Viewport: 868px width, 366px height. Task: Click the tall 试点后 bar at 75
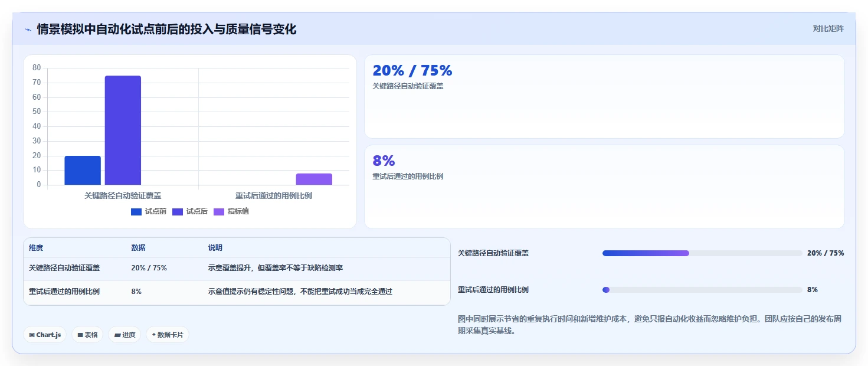[x=123, y=130]
